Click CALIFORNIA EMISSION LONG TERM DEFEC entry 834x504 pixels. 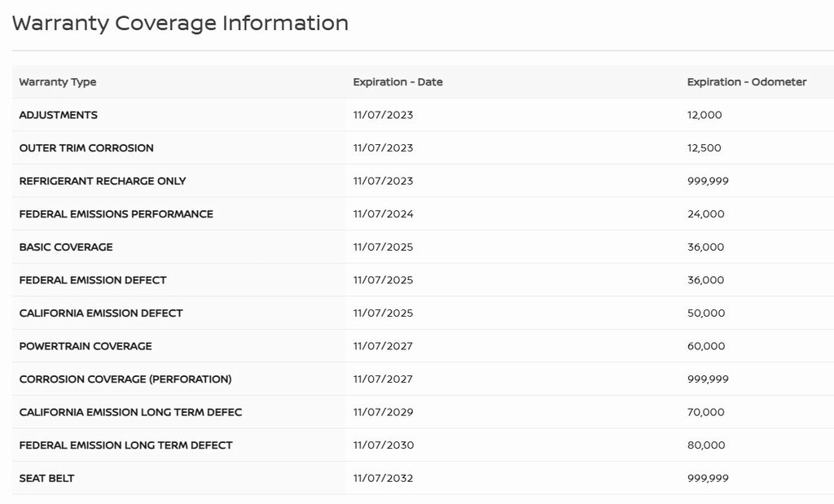[x=130, y=412]
